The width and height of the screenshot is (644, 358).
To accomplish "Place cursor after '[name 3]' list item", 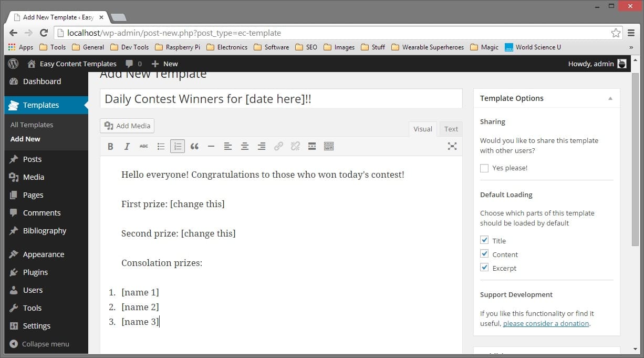I will coord(159,322).
